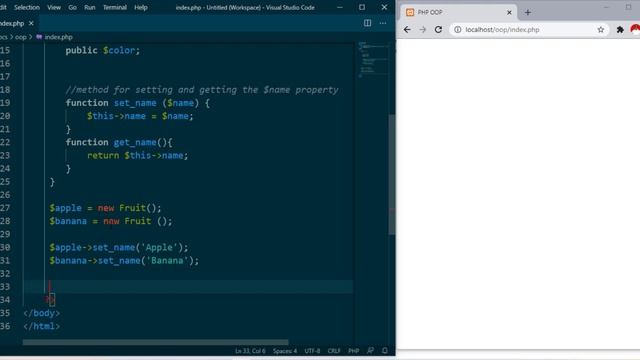Click the localhost/oop/index.php address bar

tap(530, 30)
